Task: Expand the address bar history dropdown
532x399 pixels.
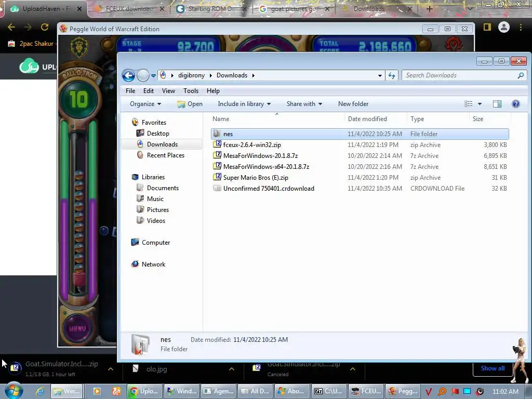Action: click(380, 76)
